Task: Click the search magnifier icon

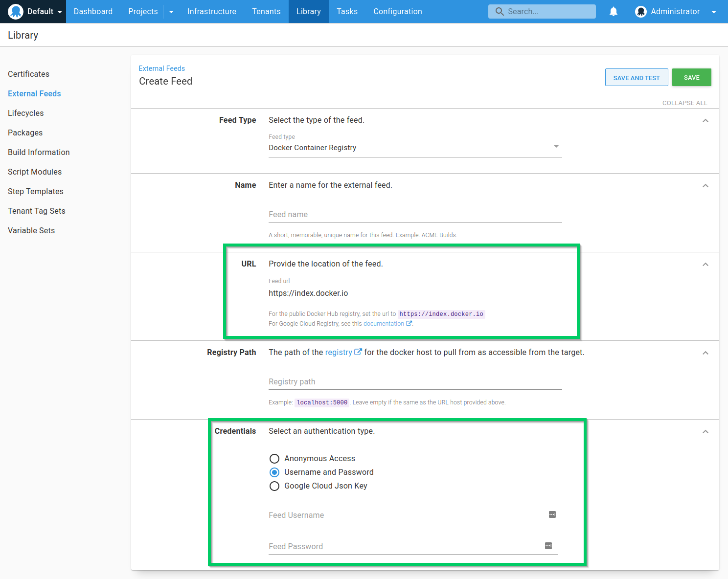Action: pyautogui.click(x=499, y=11)
